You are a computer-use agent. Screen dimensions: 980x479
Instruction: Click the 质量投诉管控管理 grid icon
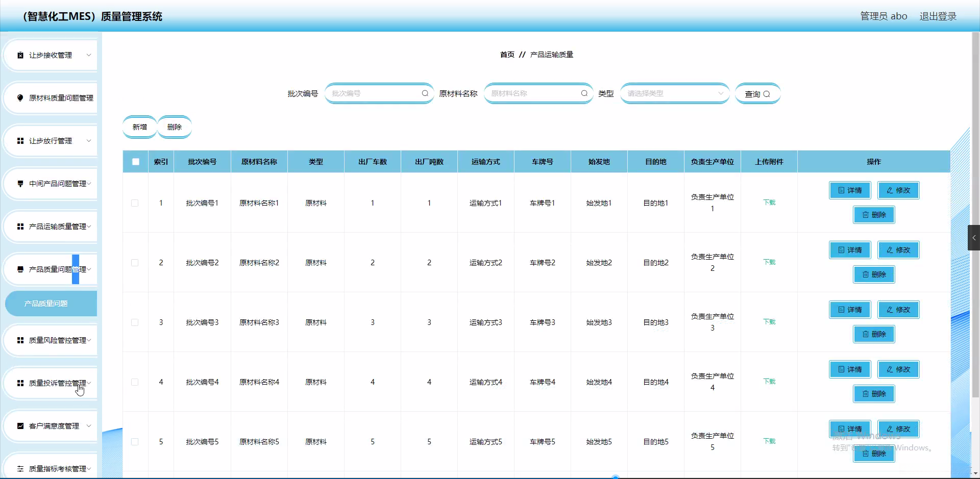[20, 383]
